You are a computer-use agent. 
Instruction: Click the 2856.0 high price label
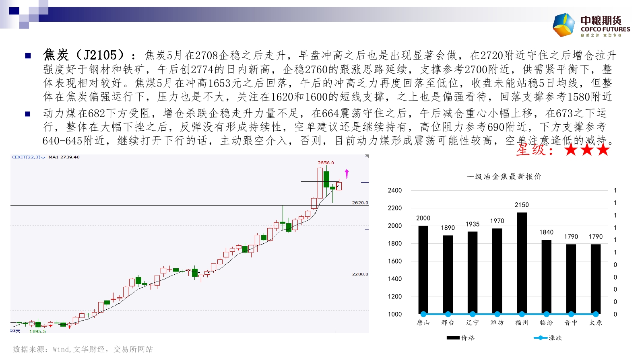(326, 163)
